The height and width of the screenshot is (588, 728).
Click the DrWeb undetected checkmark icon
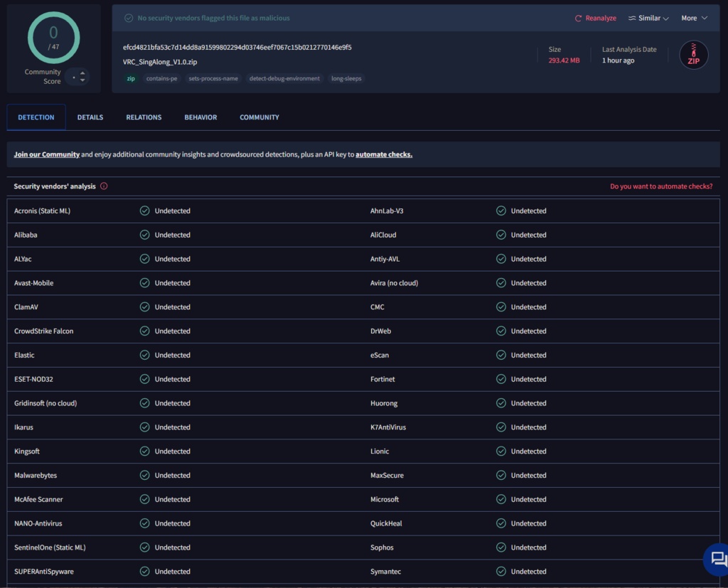[x=501, y=331]
